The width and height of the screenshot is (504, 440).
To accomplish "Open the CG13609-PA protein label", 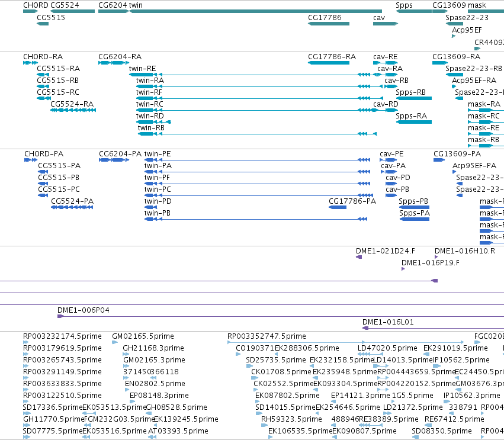I will click(x=457, y=154).
